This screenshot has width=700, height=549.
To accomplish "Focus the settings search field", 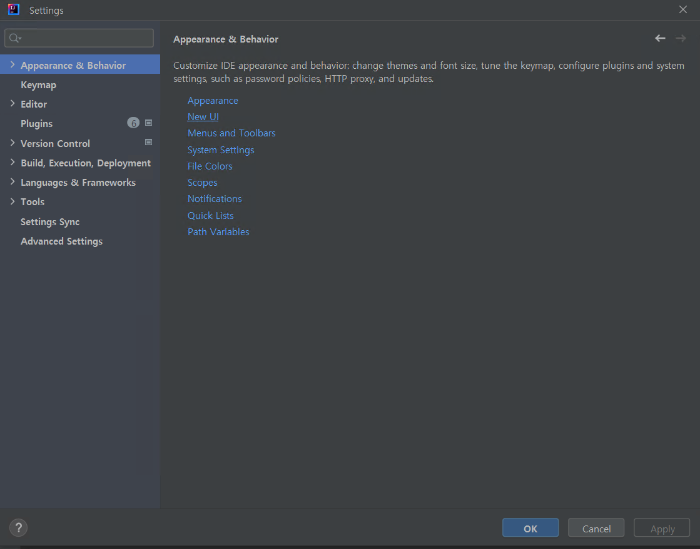I will (79, 38).
